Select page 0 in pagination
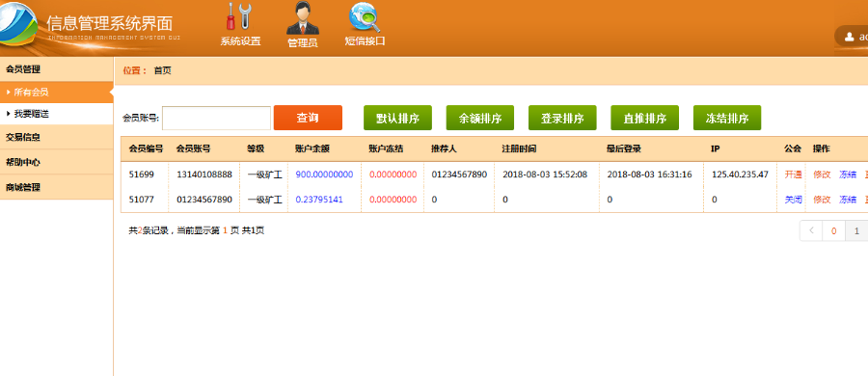868x376 pixels. tap(833, 230)
